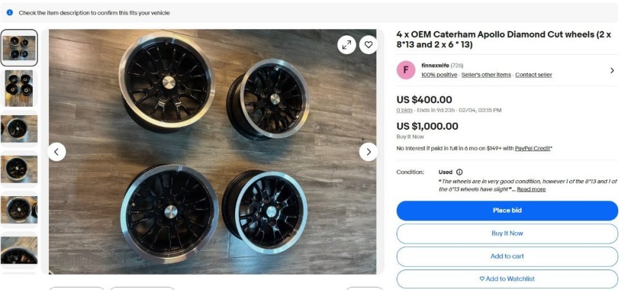Expand the condition text with Read more
Viewport: 644px width, 290px height.
click(531, 190)
